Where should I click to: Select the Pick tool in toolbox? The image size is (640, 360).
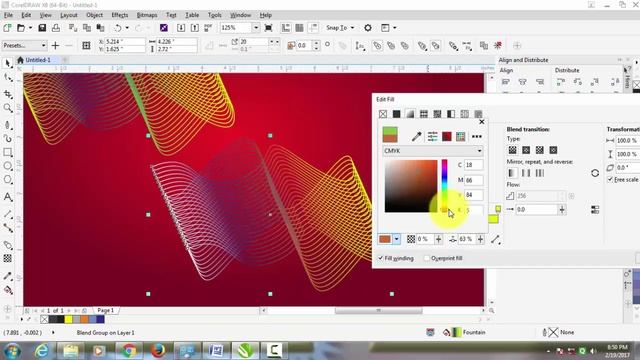(8, 63)
